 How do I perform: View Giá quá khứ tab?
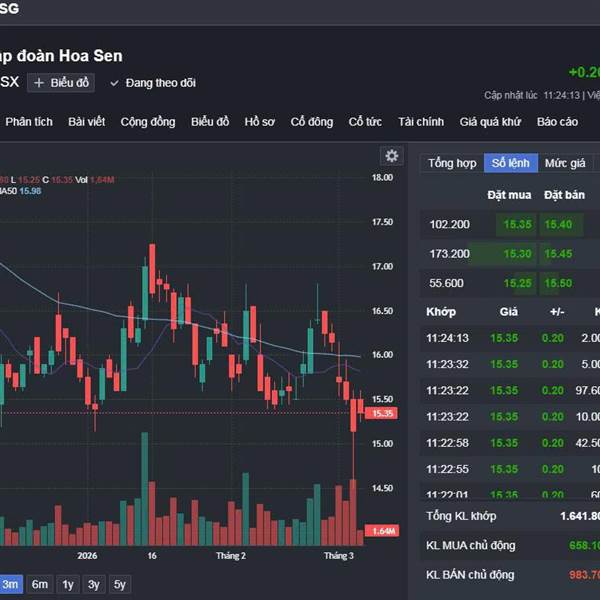tap(490, 122)
